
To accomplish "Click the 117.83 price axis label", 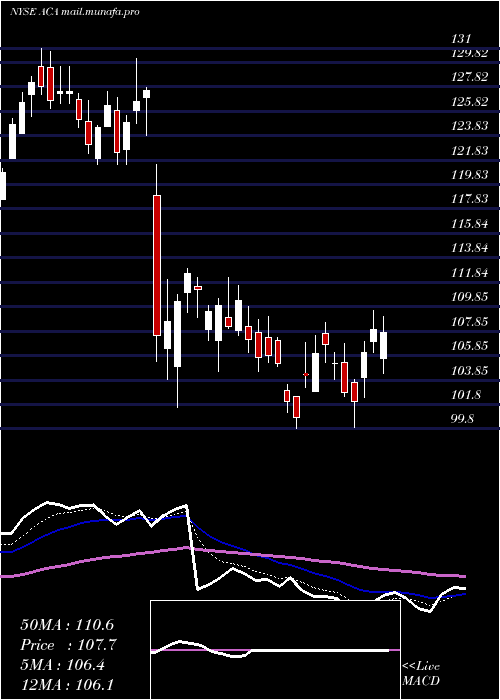I will tap(469, 199).
